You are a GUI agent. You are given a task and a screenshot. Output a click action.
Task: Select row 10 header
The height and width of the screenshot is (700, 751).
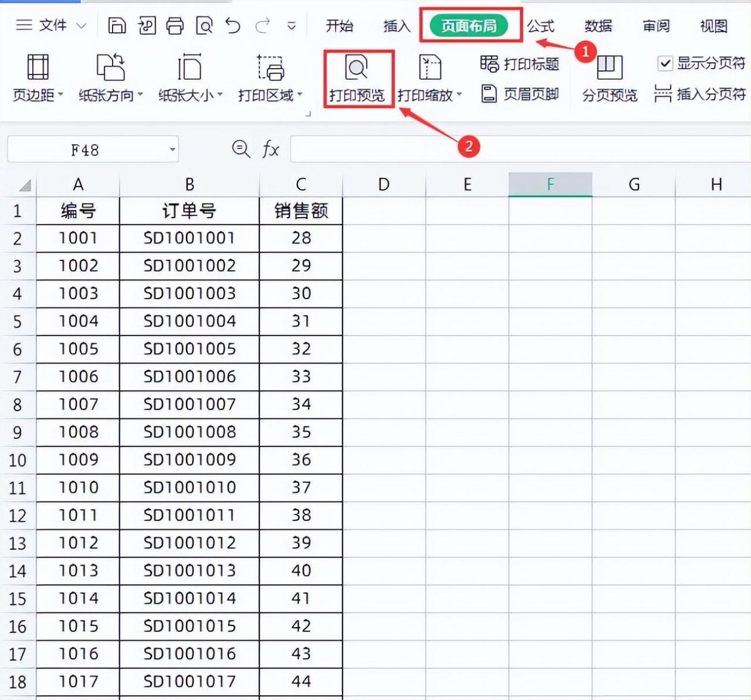(18, 460)
